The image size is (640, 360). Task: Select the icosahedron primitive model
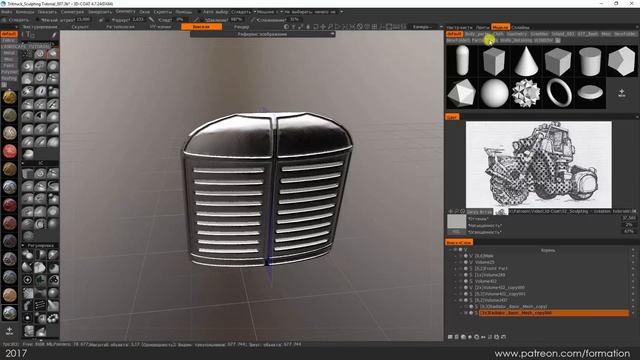(x=462, y=93)
